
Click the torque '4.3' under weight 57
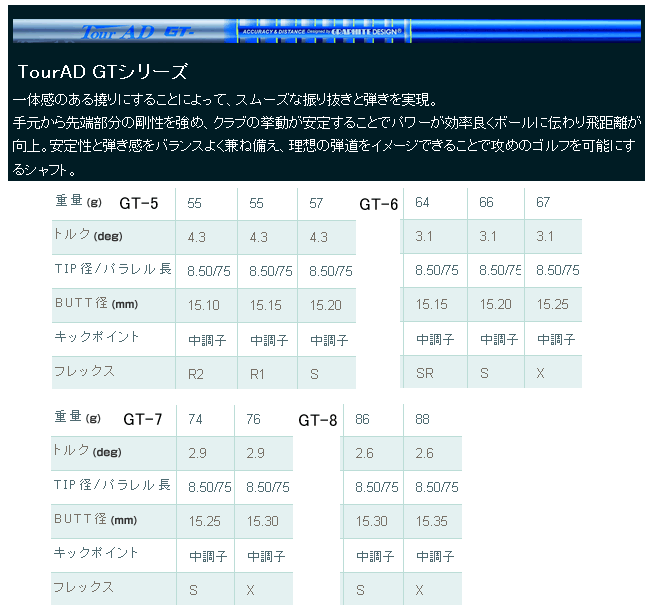point(318,237)
